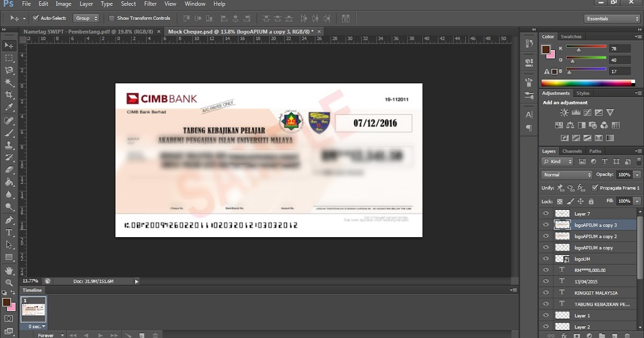Toggle the Auto-Select checkbox
This screenshot has width=644, height=338.
coord(36,18)
